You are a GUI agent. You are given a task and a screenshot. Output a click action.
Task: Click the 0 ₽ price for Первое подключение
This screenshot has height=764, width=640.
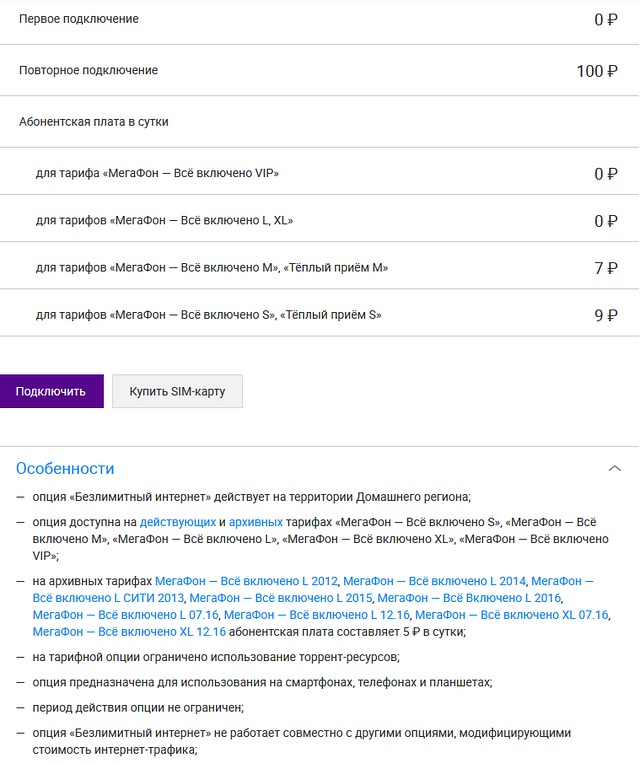pos(606,19)
